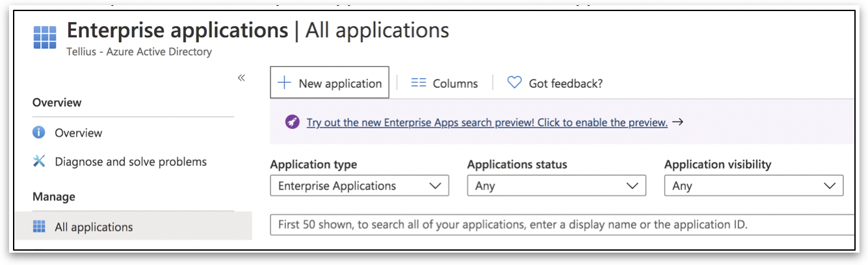Screen dimensions: 868x265
Task: Focus the application name or ID search field
Action: tap(559, 225)
